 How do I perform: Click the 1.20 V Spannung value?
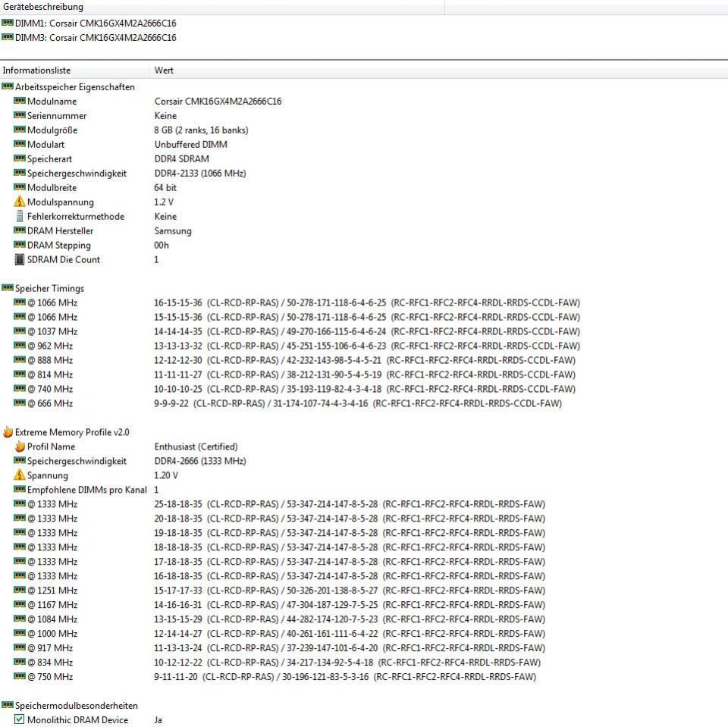166,475
